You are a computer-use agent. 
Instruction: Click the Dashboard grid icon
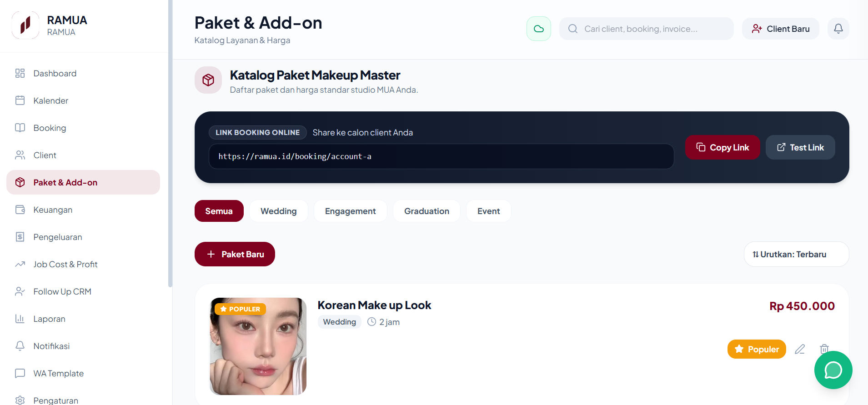click(x=20, y=73)
